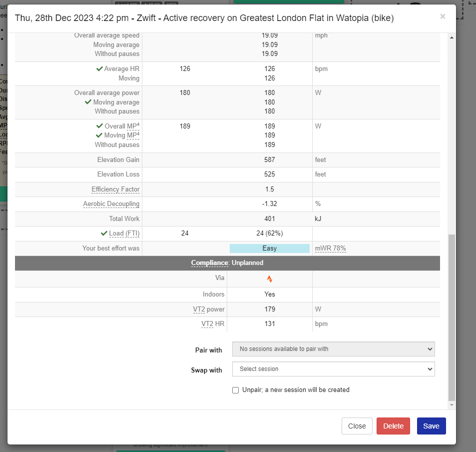Click the checkmark next to Moving MP
The image size is (476, 452).
coord(99,135)
